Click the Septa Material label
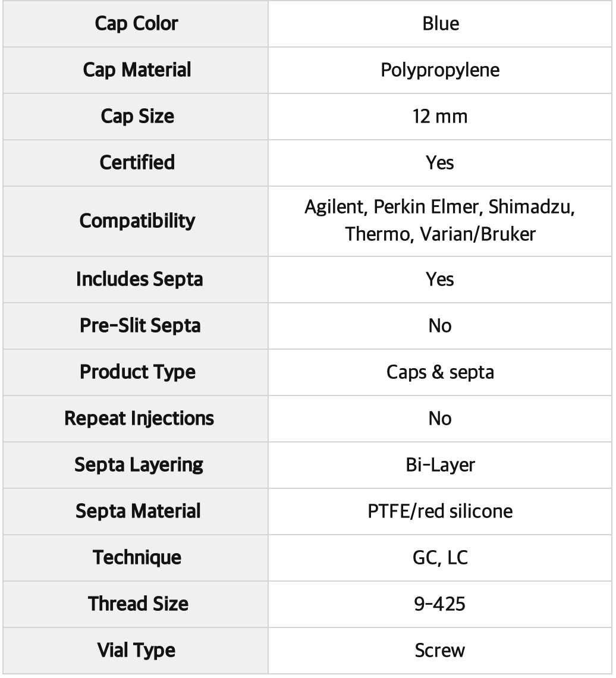This screenshot has height=678, width=616. (x=138, y=511)
